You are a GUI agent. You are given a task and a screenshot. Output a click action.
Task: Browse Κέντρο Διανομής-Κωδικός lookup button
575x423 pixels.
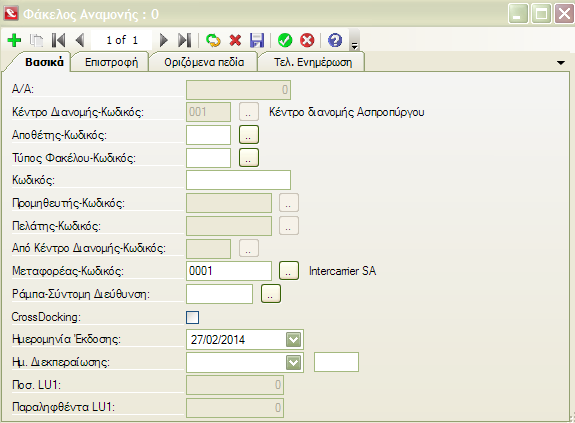pos(249,112)
